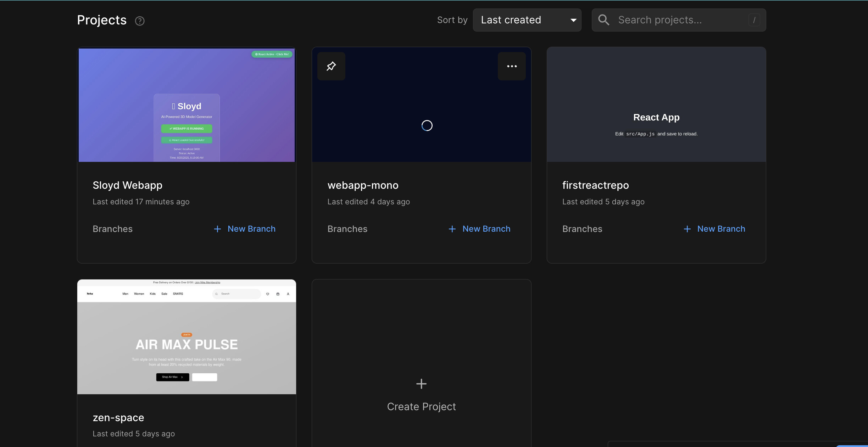Image resolution: width=868 pixels, height=447 pixels.
Task: Click the profile icon in zen-space preview
Action: pyautogui.click(x=288, y=294)
